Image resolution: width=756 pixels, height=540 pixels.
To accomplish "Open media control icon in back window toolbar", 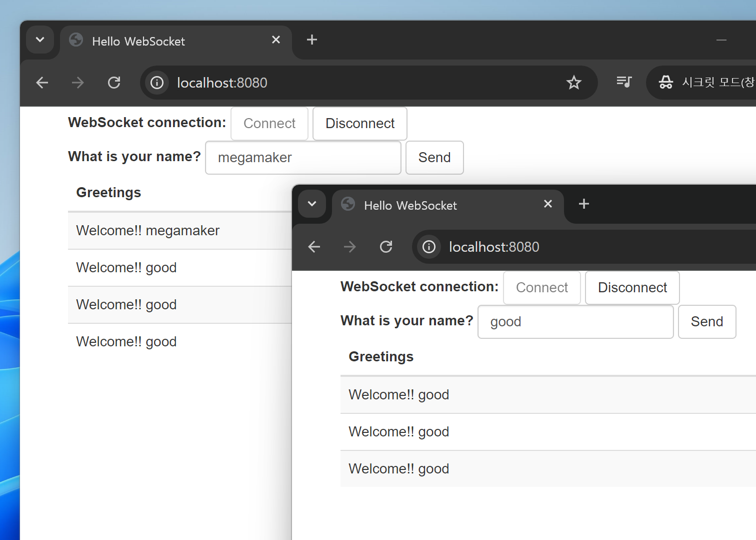I will coord(624,82).
